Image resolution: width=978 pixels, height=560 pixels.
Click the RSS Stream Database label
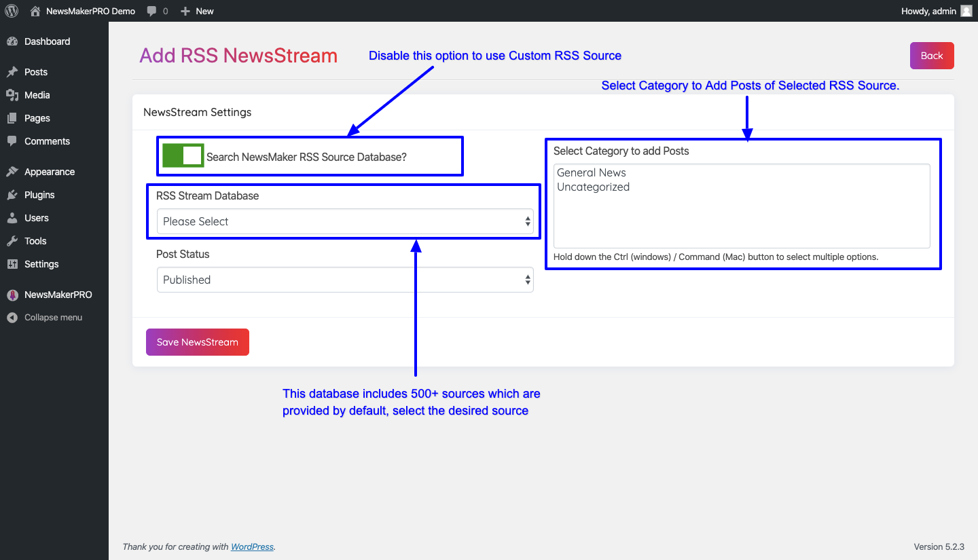[x=207, y=195]
